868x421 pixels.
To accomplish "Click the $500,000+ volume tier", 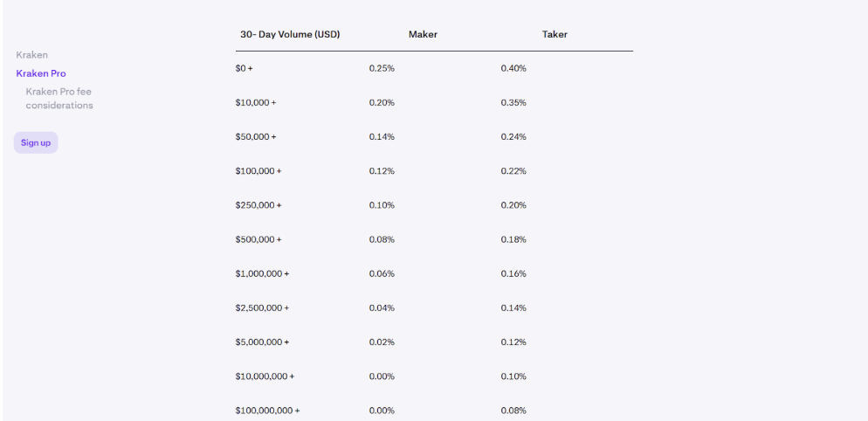I will (258, 239).
